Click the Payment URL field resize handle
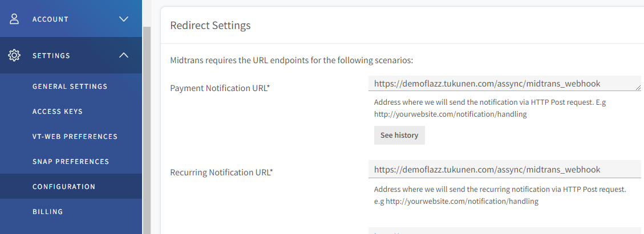The image size is (644, 234). click(638, 88)
